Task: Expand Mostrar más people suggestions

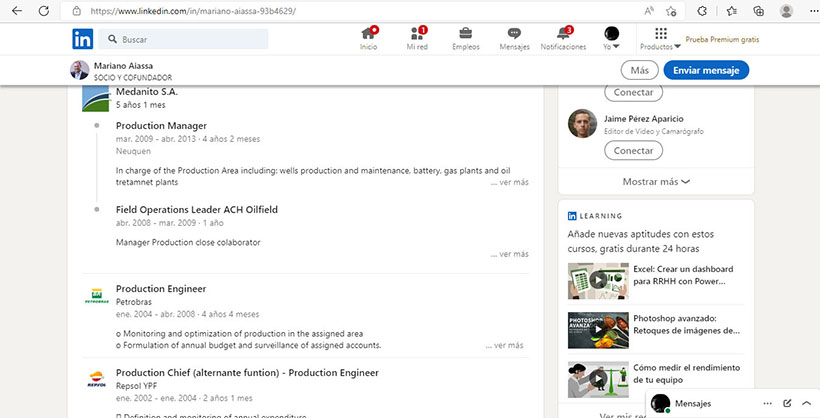Action: (x=655, y=182)
